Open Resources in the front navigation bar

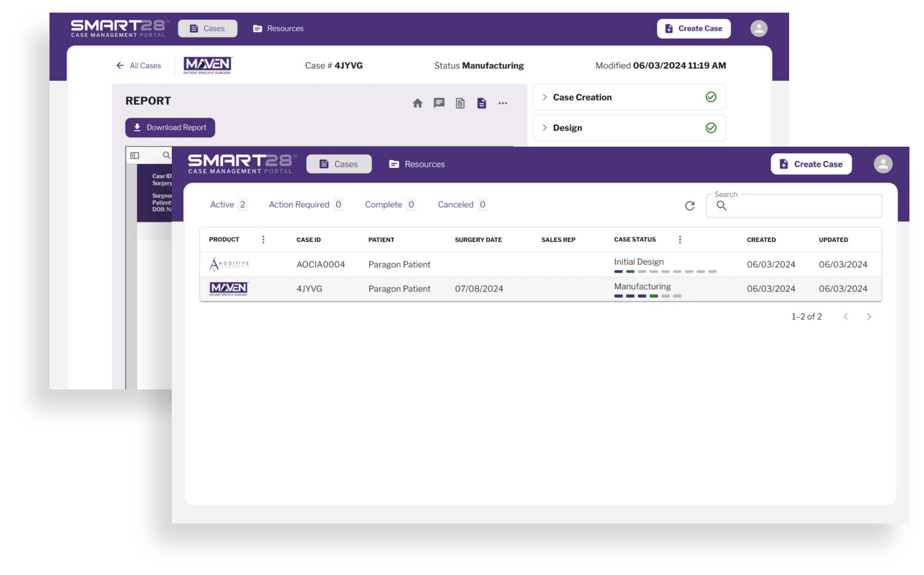click(x=417, y=164)
